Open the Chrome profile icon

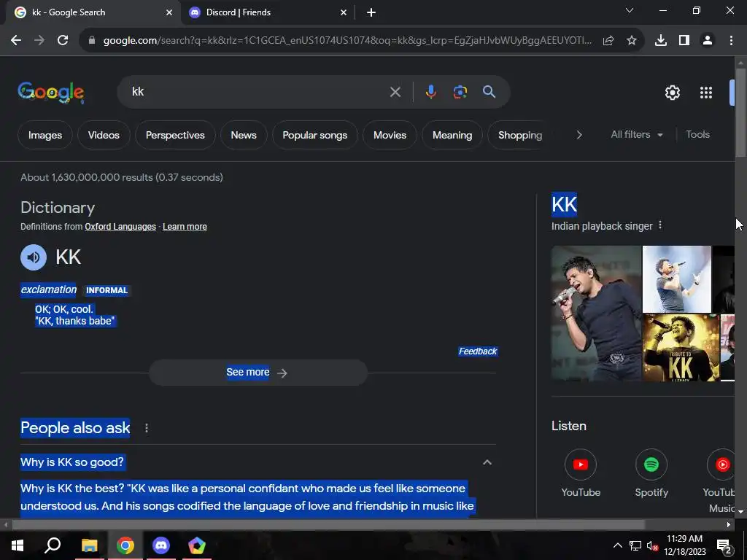[x=708, y=41]
